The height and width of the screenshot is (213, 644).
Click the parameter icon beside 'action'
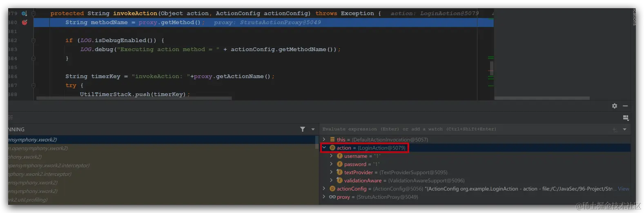(x=332, y=148)
